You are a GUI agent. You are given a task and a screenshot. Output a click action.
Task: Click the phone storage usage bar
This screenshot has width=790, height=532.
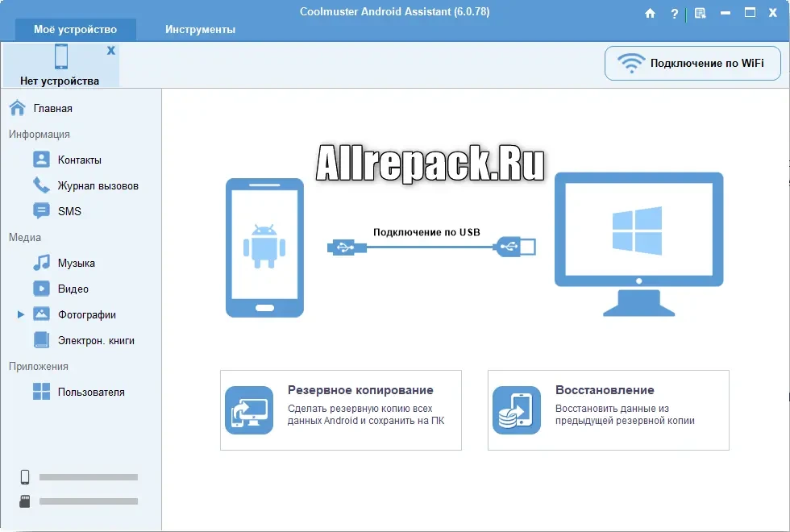[x=89, y=477]
